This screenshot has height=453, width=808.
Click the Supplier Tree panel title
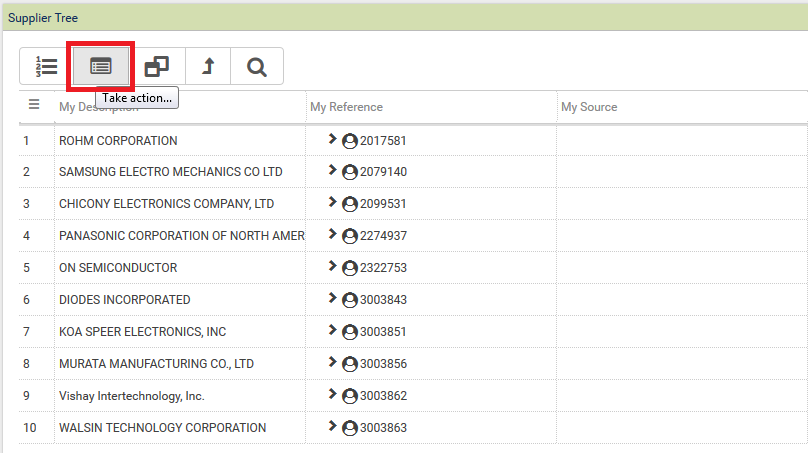pyautogui.click(x=43, y=18)
